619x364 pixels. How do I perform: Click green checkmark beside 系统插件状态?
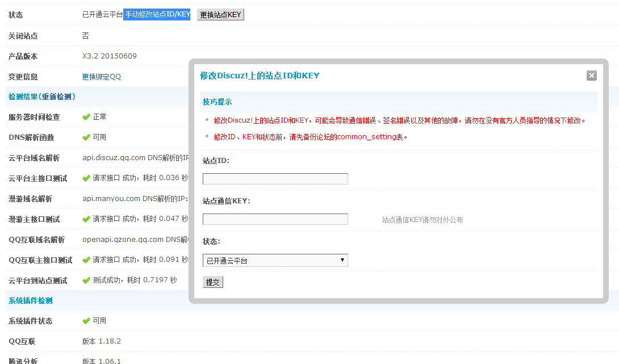[x=86, y=321]
